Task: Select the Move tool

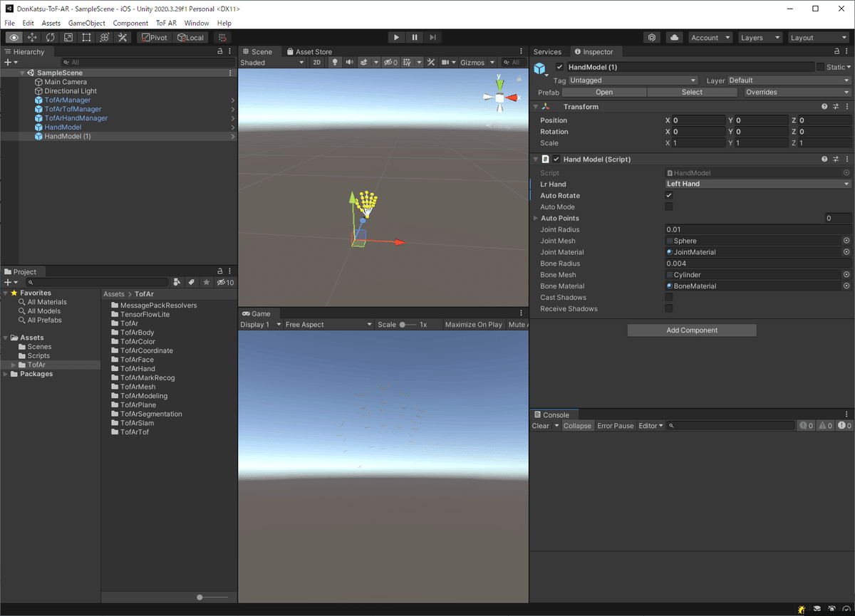Action: (32, 37)
